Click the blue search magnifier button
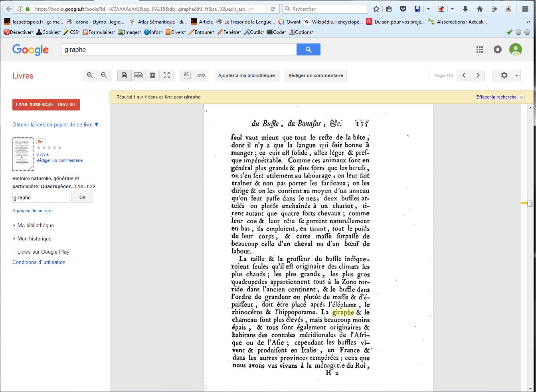 pos(308,49)
